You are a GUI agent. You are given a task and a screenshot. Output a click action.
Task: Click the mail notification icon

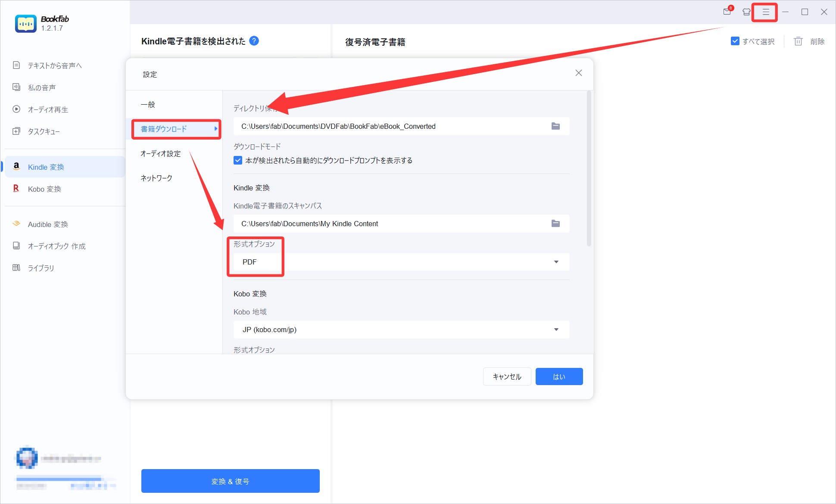coord(727,12)
